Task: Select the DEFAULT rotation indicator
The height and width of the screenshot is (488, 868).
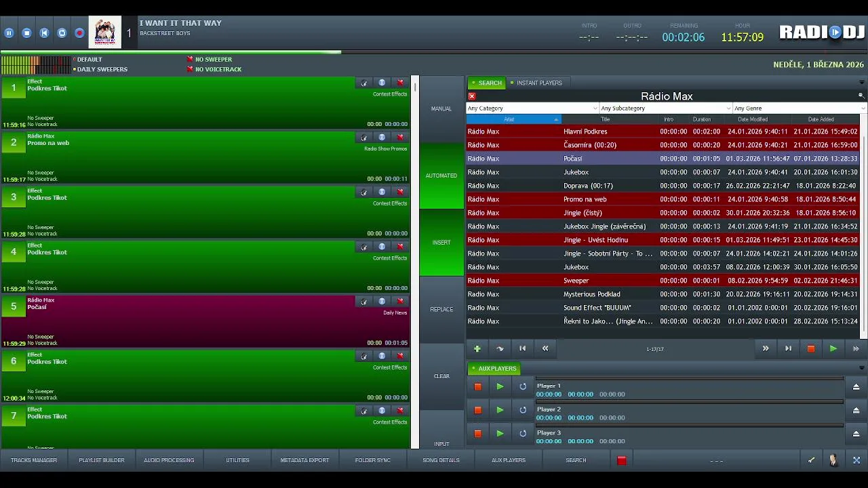Action: pos(87,60)
